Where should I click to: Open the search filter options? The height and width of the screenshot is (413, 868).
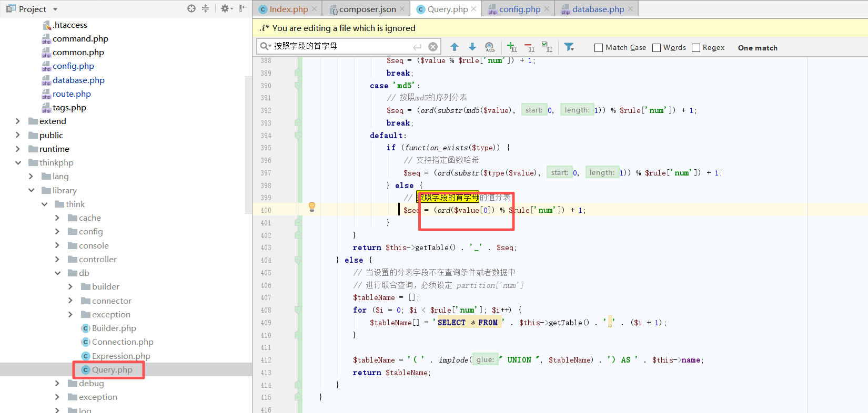tap(569, 47)
